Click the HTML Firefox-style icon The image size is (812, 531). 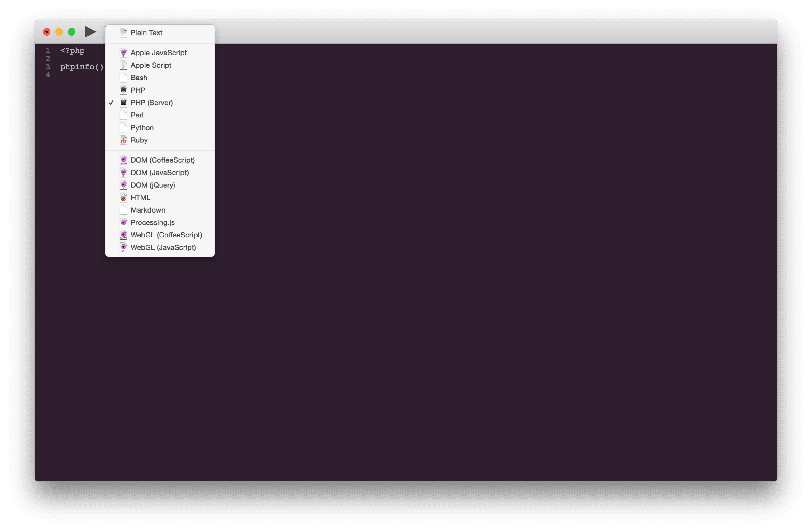click(x=123, y=198)
